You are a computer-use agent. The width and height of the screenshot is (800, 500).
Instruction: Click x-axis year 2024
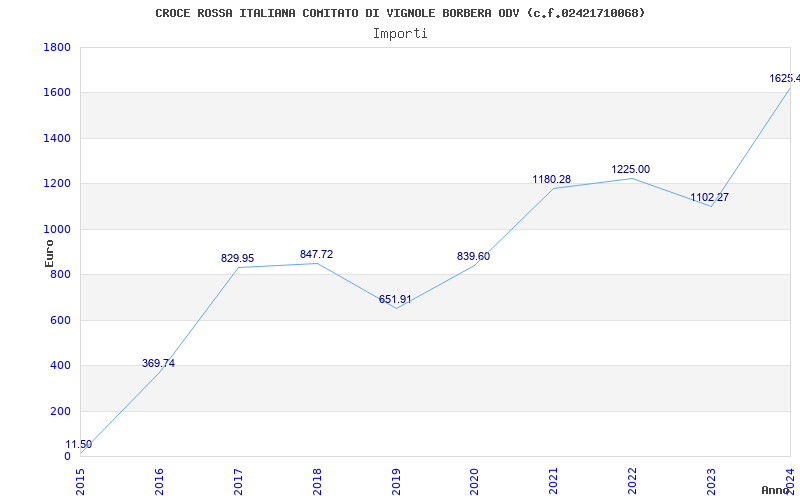[790, 482]
